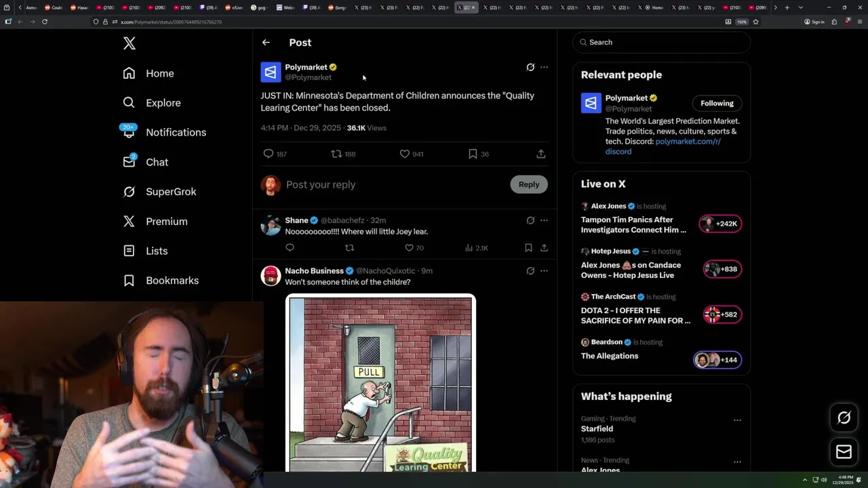This screenshot has height=488, width=868.
Task: Reply to Shane's comment
Action: click(x=290, y=248)
